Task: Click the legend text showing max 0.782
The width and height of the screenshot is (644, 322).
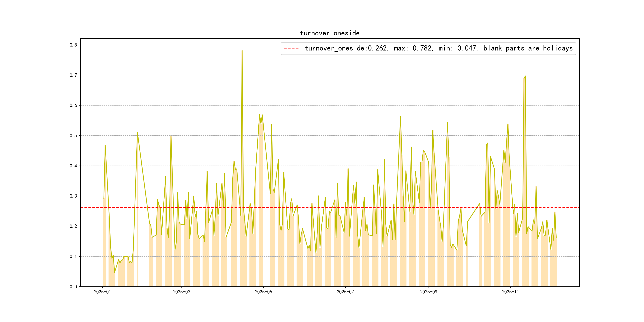Action: click(413, 48)
